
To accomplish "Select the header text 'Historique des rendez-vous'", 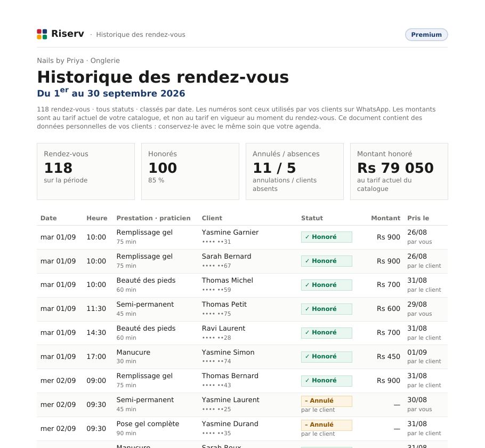I will point(141,35).
